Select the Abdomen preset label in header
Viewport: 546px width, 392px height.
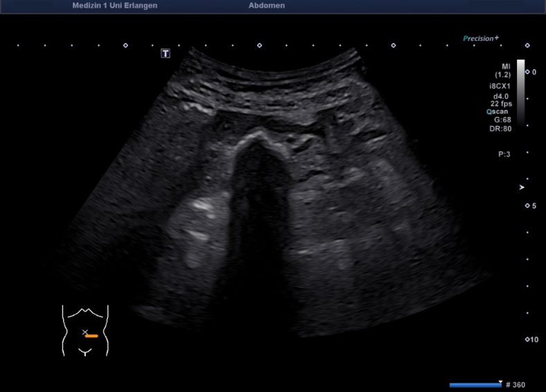tap(266, 6)
